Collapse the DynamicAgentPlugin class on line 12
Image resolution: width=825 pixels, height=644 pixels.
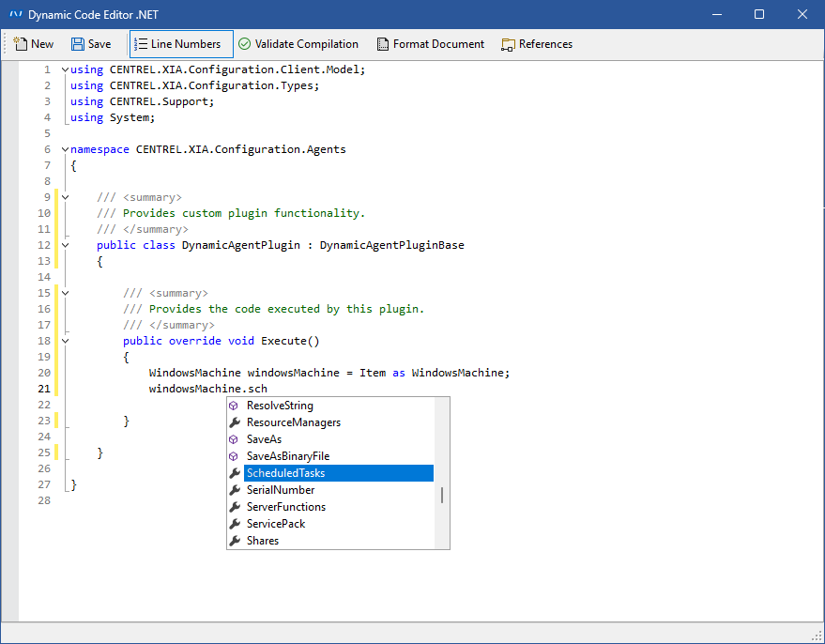click(65, 245)
